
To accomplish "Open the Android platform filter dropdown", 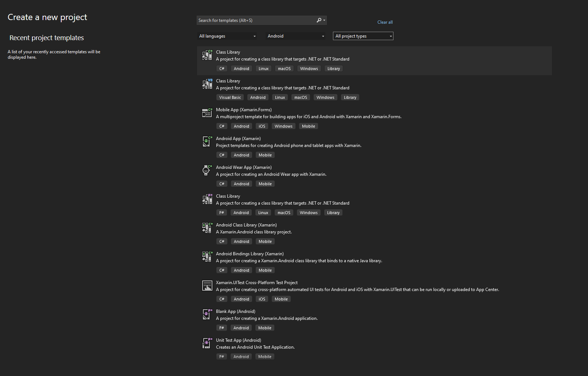I will point(295,36).
